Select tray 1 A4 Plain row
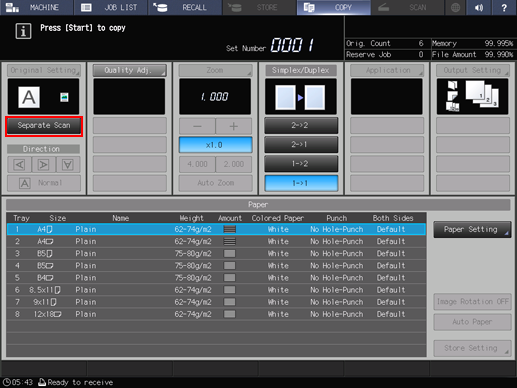 pos(216,229)
